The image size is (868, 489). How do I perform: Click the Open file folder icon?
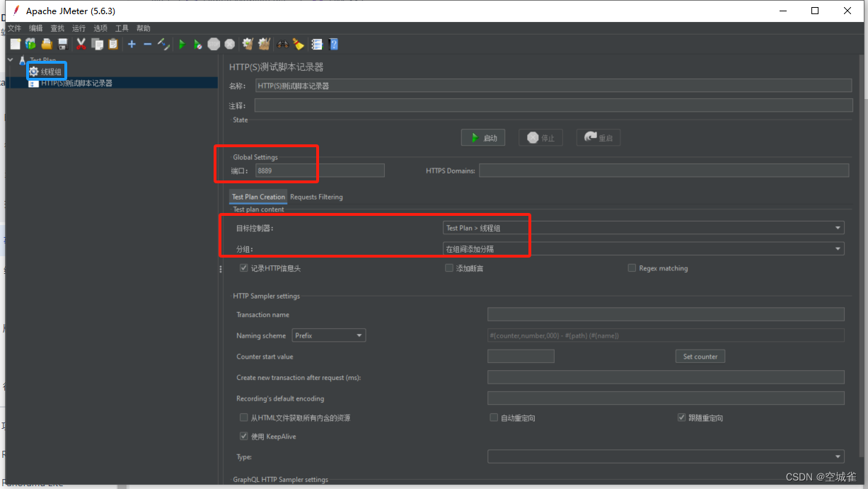click(47, 44)
